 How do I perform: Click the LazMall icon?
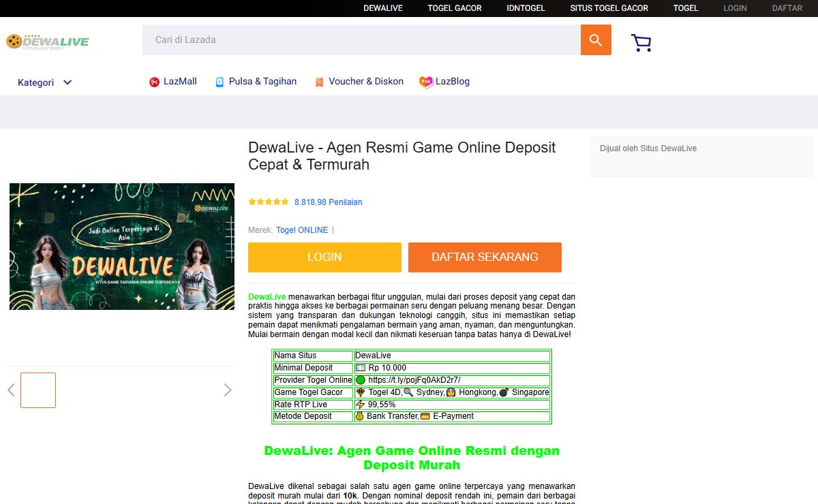click(154, 82)
